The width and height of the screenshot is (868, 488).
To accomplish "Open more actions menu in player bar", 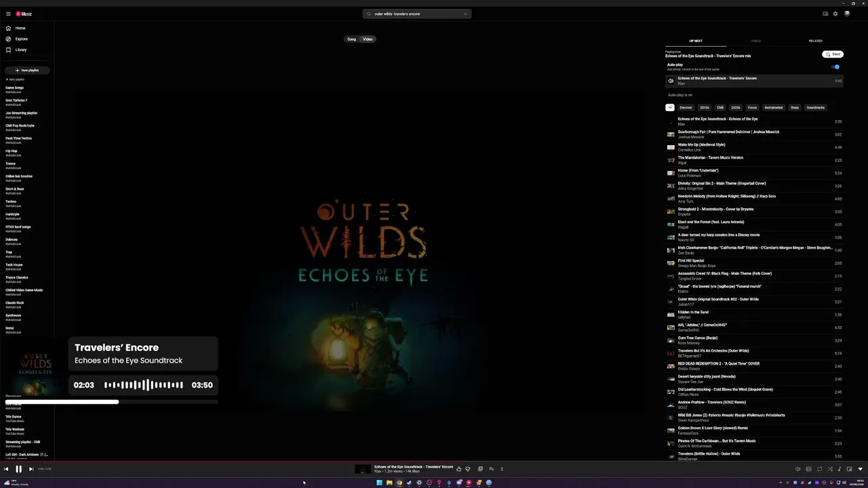I will pyautogui.click(x=502, y=469).
